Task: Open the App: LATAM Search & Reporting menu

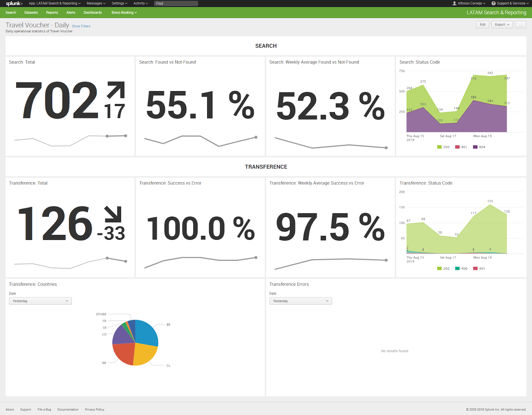Action: coord(55,3)
